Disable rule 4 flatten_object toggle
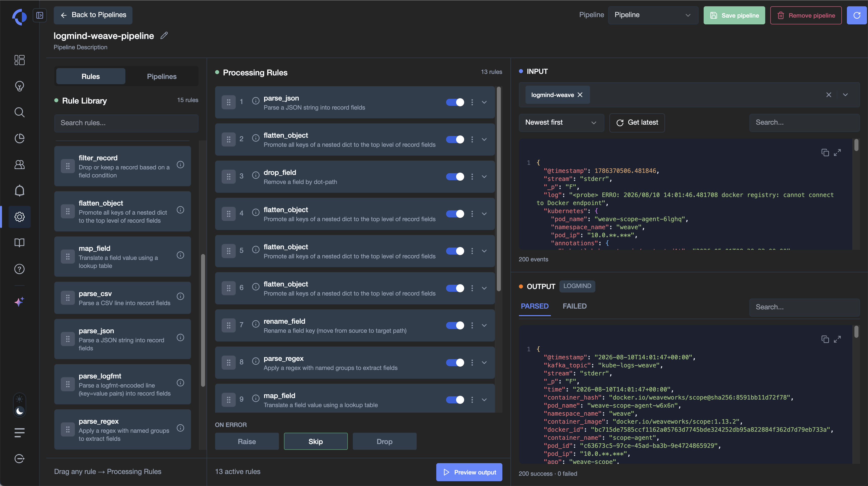 coord(455,214)
